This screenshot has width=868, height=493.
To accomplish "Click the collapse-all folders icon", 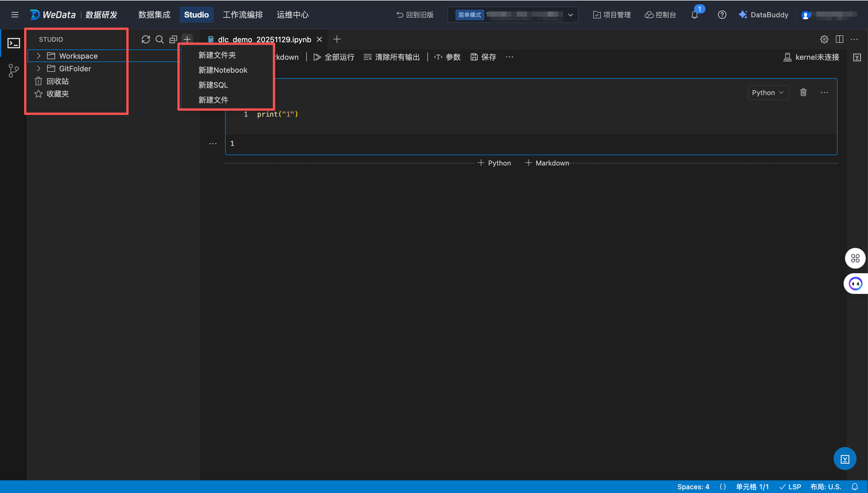I will click(173, 40).
